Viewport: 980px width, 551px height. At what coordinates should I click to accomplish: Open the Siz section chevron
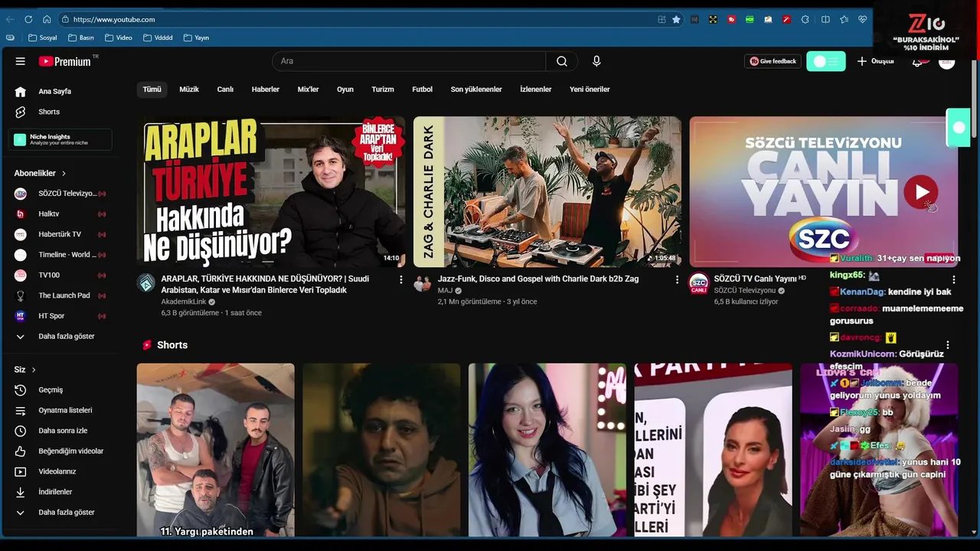[x=34, y=370]
